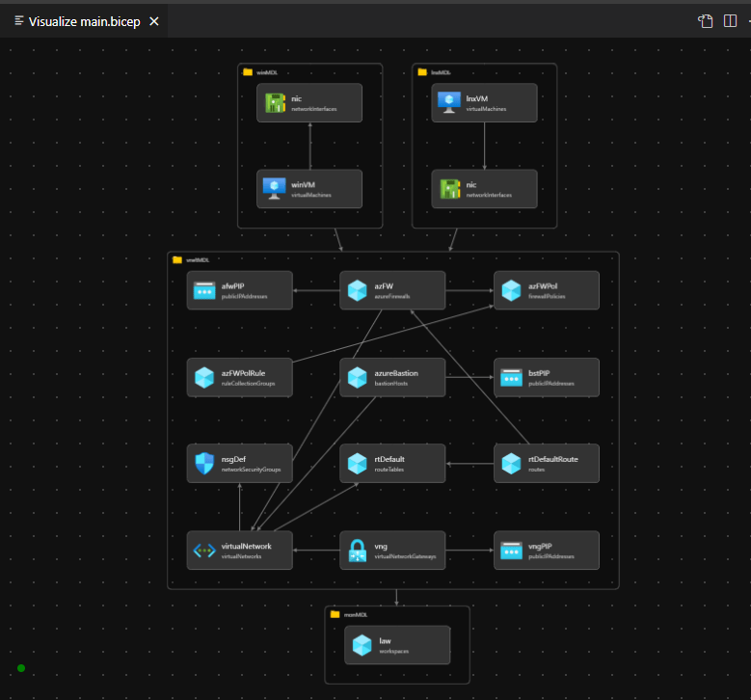Click the bstPIP public IP icon
Image resolution: width=751 pixels, height=700 pixels.
pyautogui.click(x=511, y=377)
